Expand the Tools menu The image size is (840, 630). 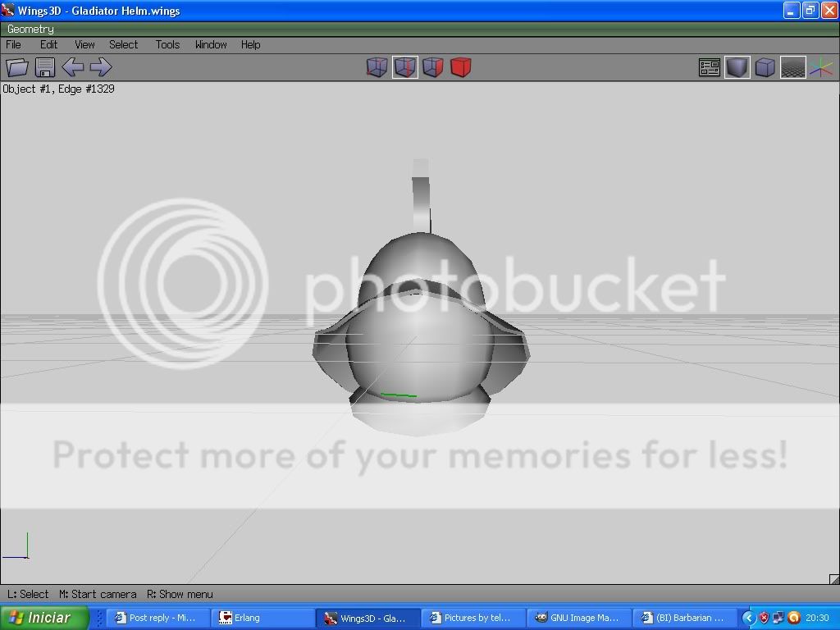coord(167,44)
